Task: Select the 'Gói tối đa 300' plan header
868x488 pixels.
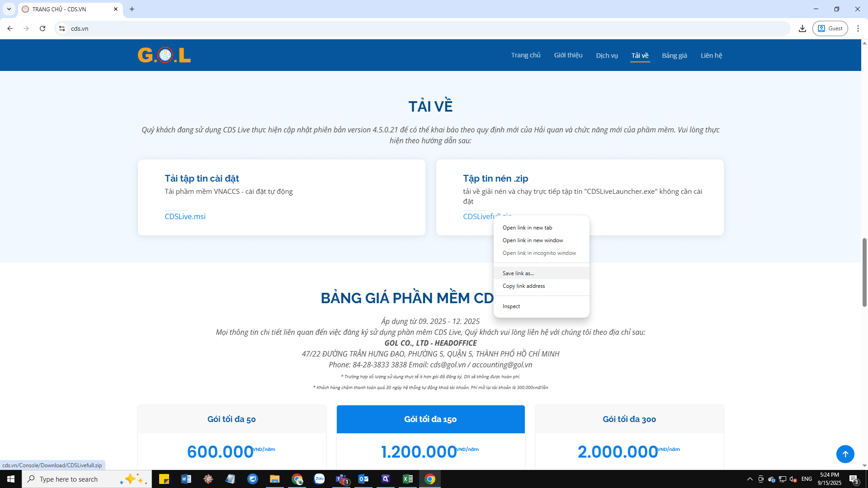Action: [x=630, y=419]
